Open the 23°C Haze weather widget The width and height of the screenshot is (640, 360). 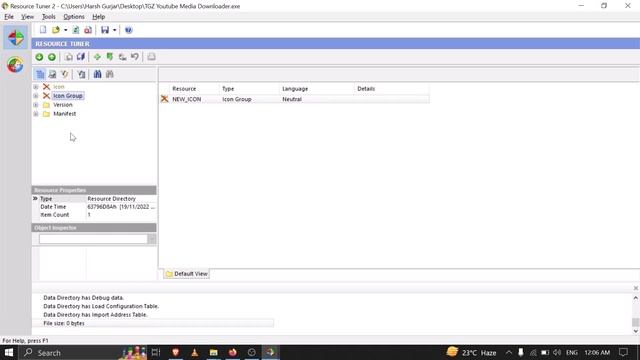pos(471,352)
